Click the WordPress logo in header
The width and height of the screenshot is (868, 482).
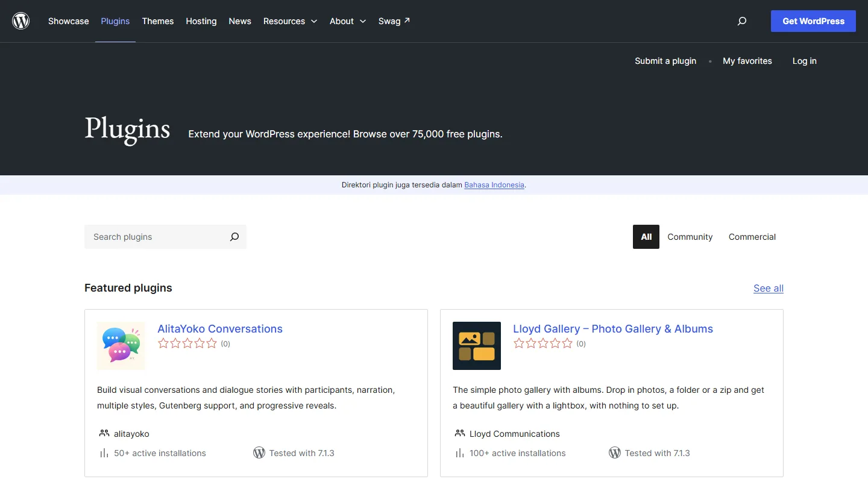[21, 21]
